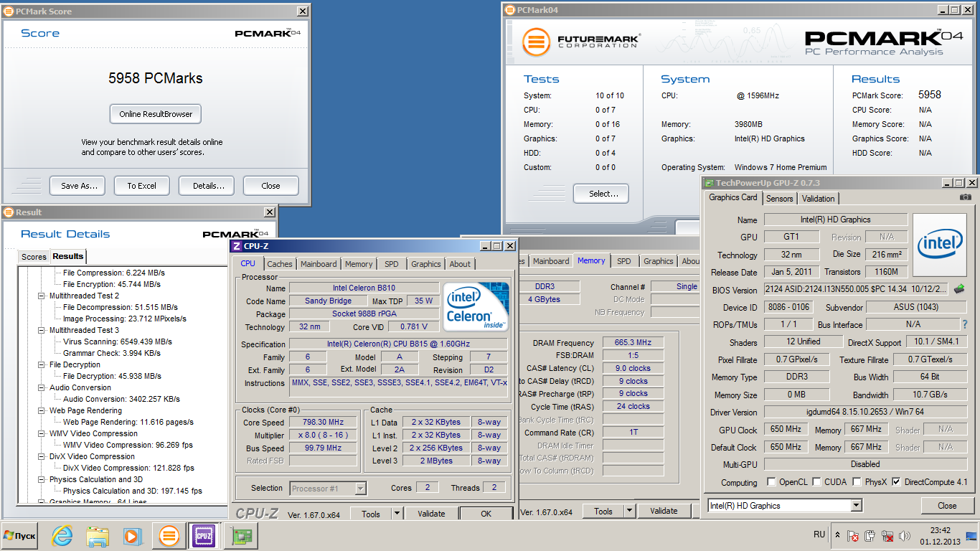The height and width of the screenshot is (551, 980).
Task: Open Mainboard tab in background CPU-Z
Action: [551, 261]
